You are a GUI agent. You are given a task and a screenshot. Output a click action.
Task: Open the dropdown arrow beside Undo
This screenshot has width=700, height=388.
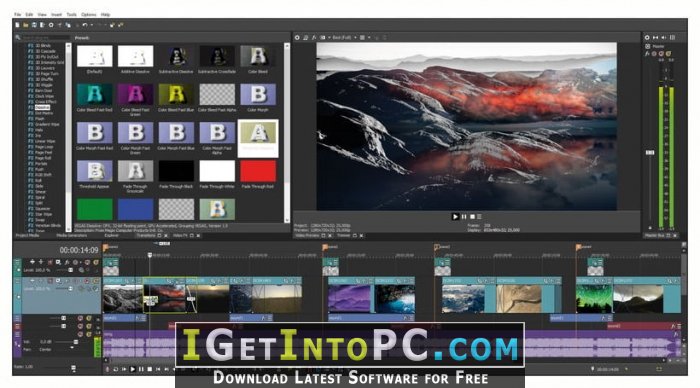click(x=92, y=25)
